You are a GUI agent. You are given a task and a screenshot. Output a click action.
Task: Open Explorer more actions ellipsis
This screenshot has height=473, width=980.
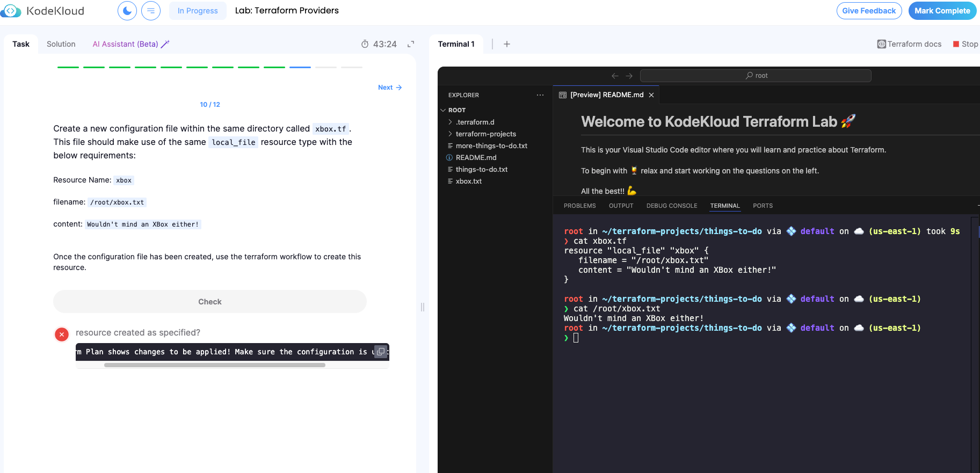[x=540, y=95]
